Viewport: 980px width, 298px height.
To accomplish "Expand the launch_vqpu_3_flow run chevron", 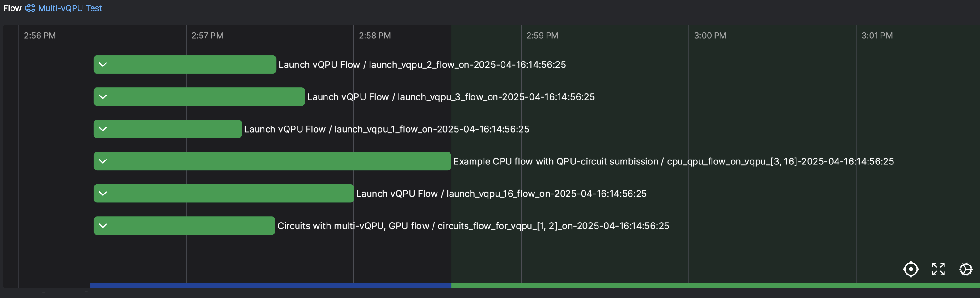I will (103, 97).
